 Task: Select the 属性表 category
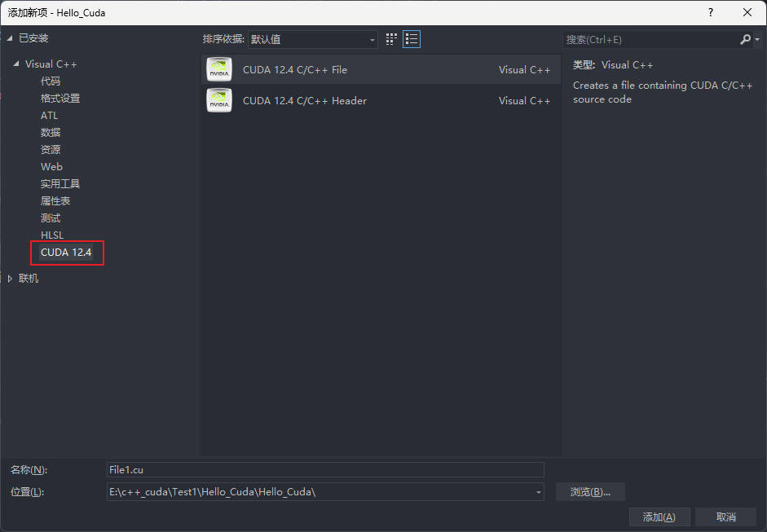pos(55,201)
